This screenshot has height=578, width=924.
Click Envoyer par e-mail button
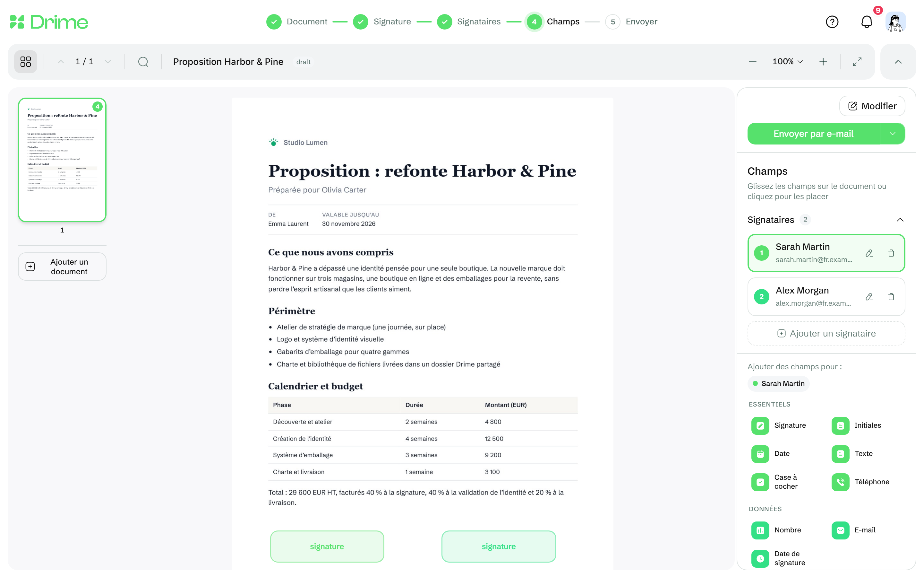[813, 134]
